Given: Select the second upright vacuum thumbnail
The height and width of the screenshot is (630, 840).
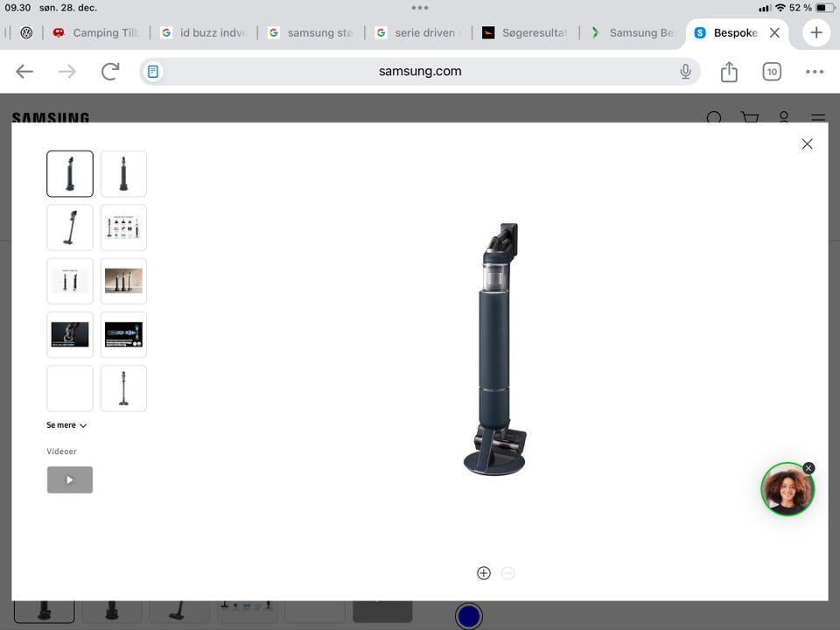Looking at the screenshot, I should click(x=123, y=173).
